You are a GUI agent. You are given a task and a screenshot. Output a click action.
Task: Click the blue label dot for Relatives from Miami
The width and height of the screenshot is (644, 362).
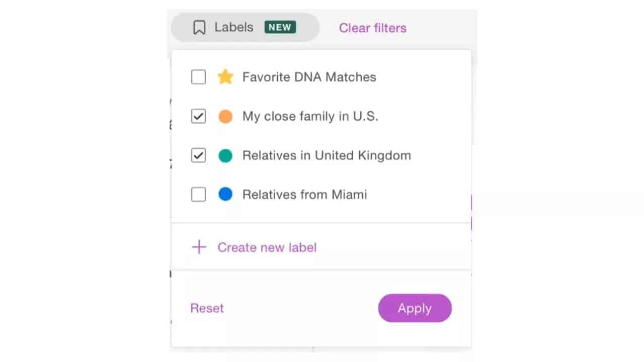(x=225, y=195)
